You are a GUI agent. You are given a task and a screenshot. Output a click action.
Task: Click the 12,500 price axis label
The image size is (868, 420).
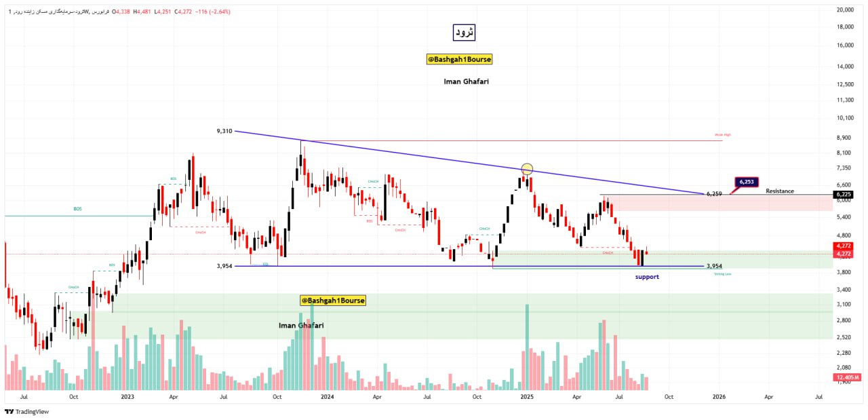pyautogui.click(x=845, y=84)
